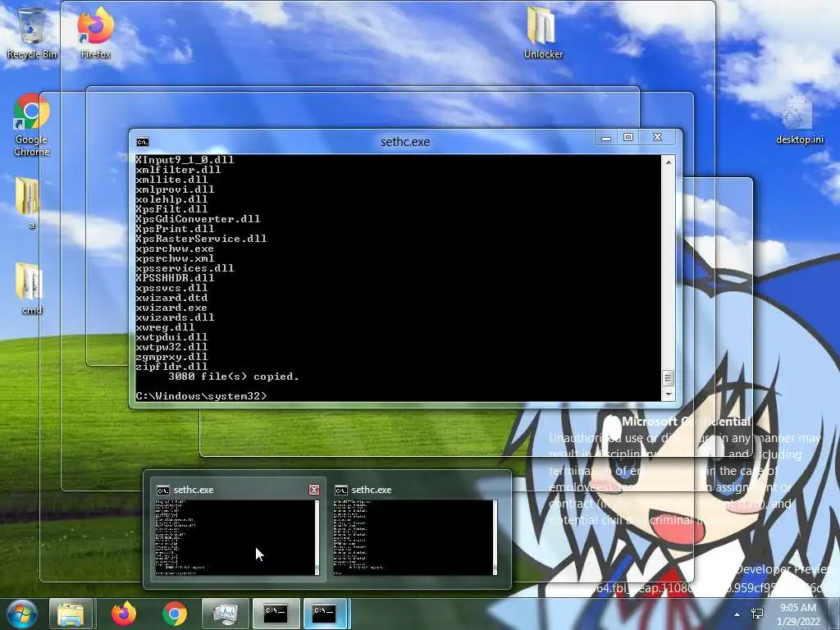Click the console scrollbar down arrow
Viewport: 840px width, 630px height.
[668, 395]
